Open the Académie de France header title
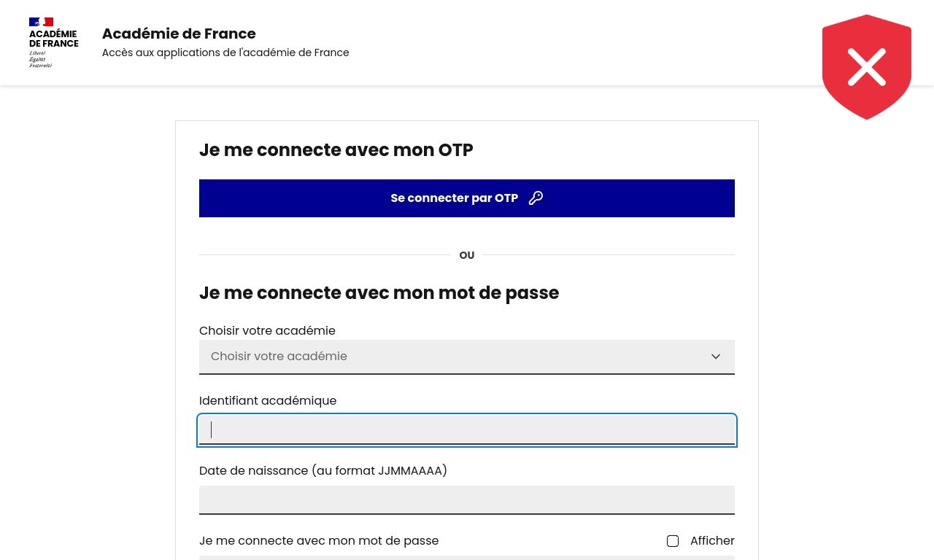The image size is (934, 560). 179,34
